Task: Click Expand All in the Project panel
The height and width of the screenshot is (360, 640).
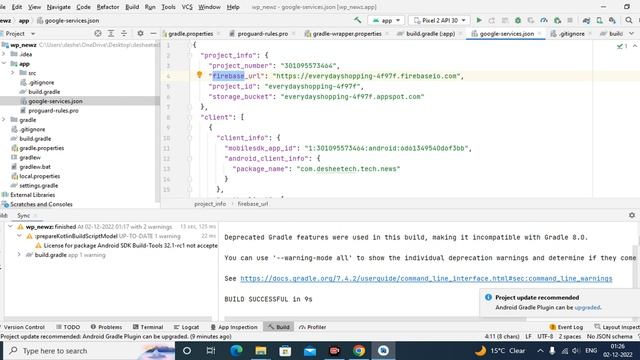Action: coord(111,33)
